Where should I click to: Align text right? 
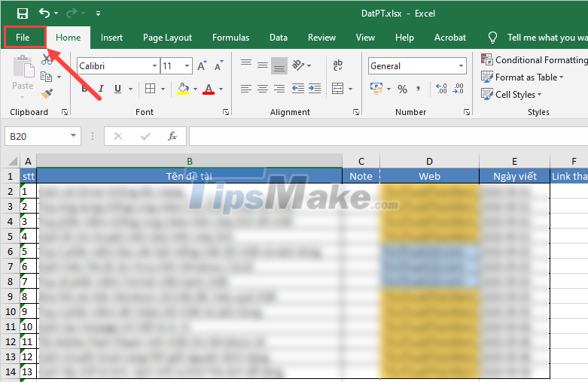(x=279, y=89)
